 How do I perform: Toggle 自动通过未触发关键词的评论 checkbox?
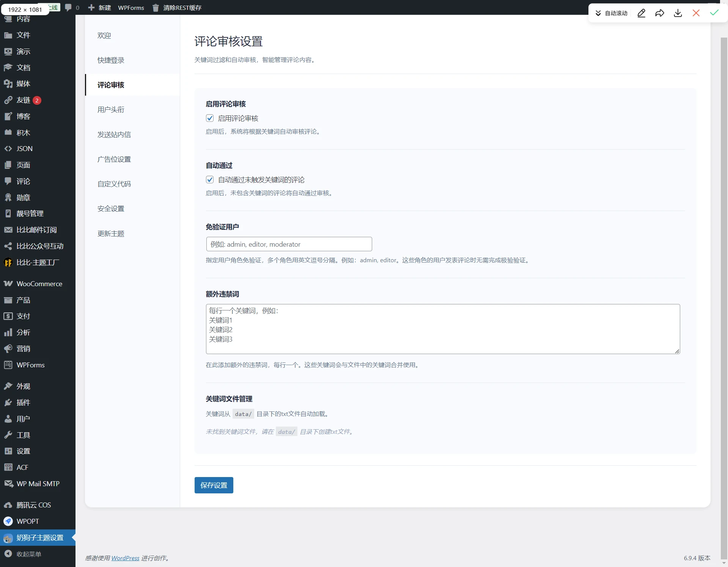(x=210, y=180)
